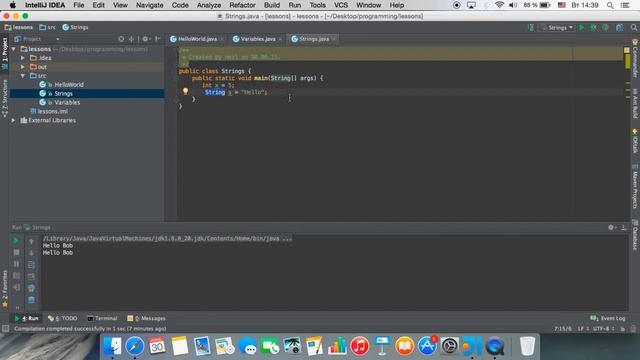
Task: Toggle the Database tool window
Action: coord(635,235)
